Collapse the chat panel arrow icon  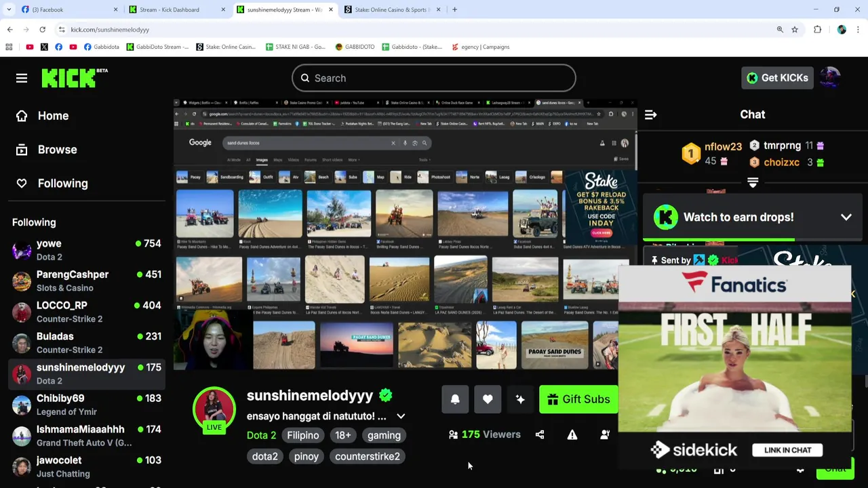tap(650, 115)
